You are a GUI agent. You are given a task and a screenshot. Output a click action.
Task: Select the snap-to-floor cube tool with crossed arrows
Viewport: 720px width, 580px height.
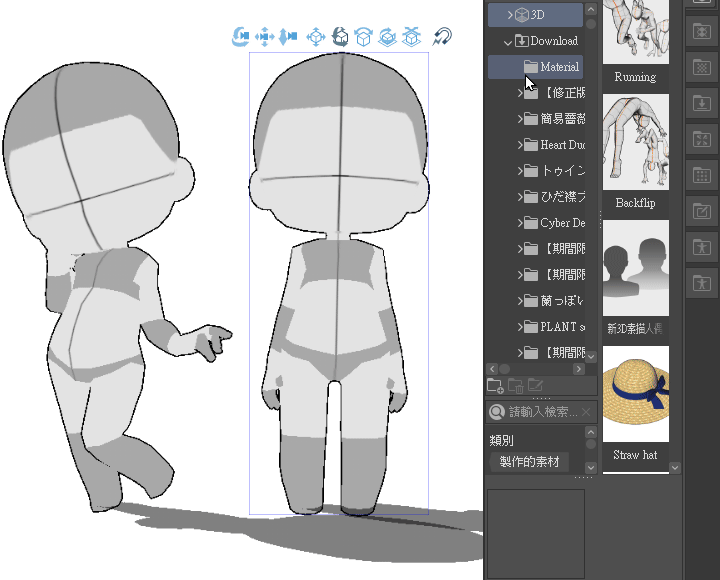coord(411,37)
